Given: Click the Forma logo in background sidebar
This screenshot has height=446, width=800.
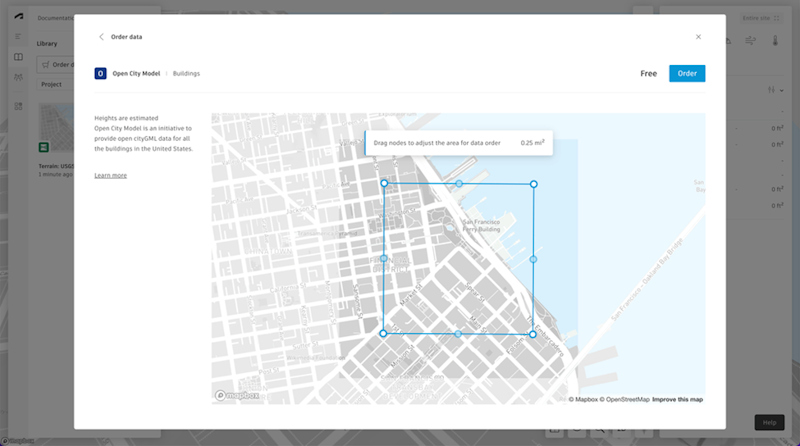Looking at the screenshot, I should (19, 16).
